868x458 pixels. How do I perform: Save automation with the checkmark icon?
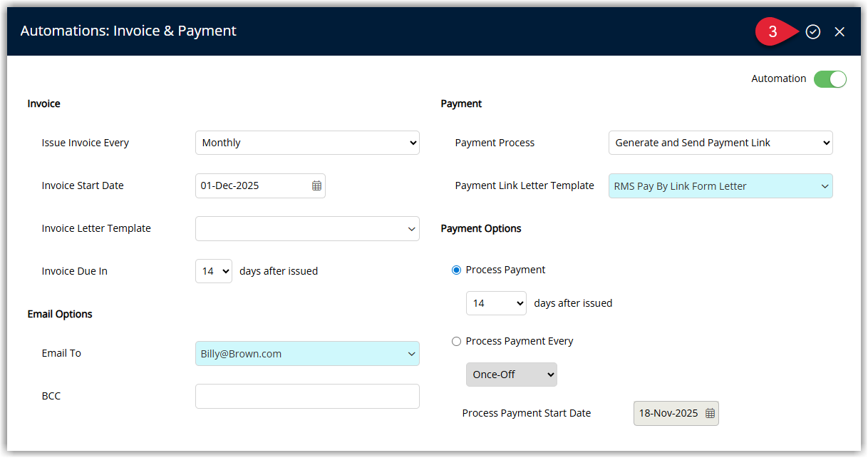click(813, 31)
